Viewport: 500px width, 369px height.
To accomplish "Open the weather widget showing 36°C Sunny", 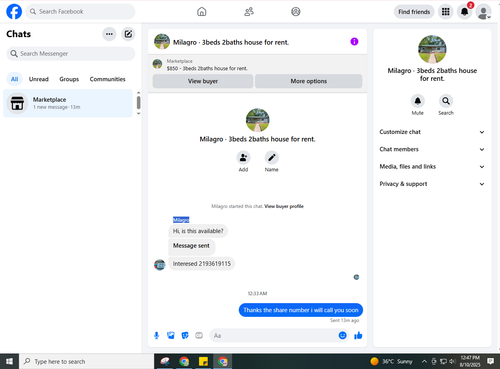I will click(392, 361).
